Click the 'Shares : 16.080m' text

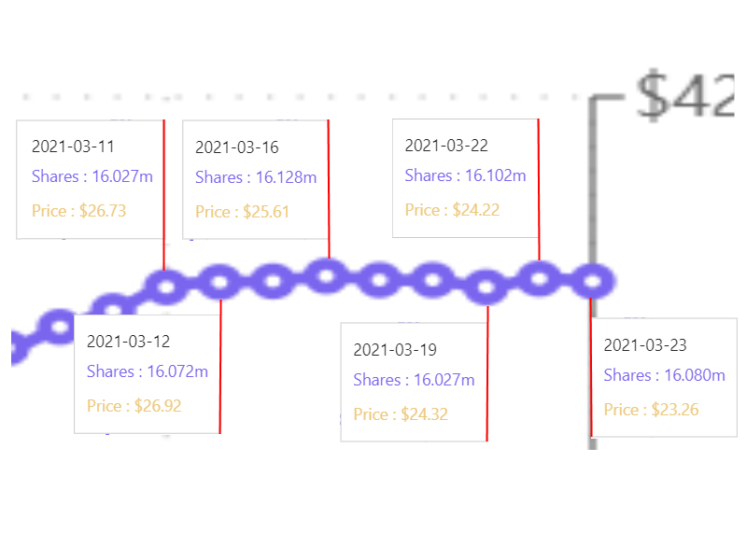(664, 375)
